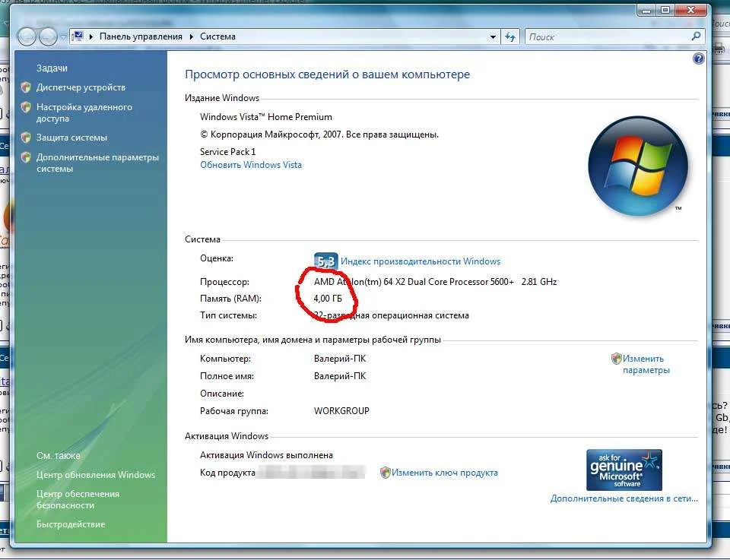Click Windows Vista Home Premium text
Viewport: 730px width, 560px height.
pyautogui.click(x=266, y=117)
